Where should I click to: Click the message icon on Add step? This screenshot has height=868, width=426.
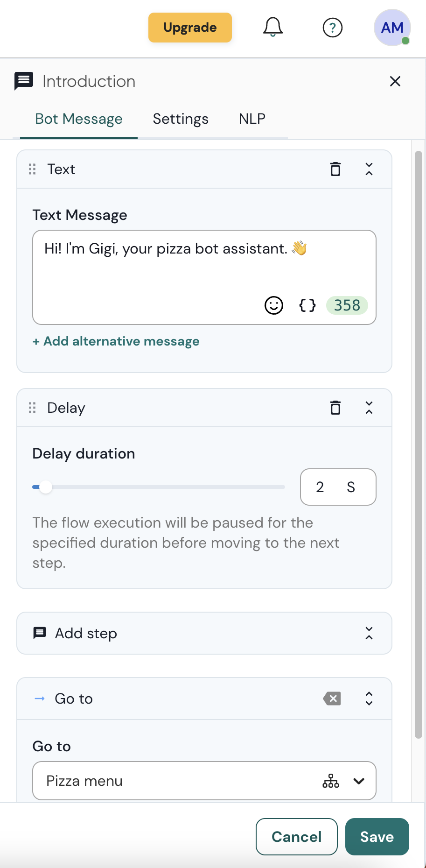(39, 633)
